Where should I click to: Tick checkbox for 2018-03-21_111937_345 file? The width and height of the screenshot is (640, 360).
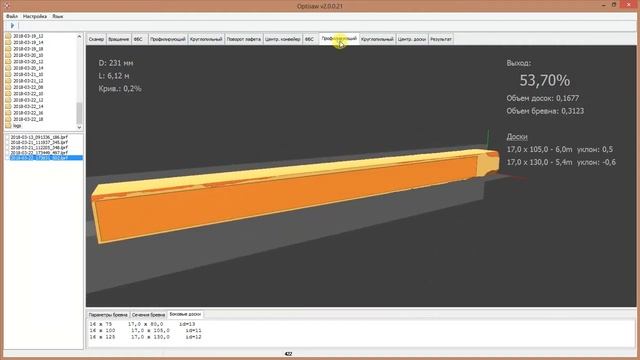coord(8,142)
